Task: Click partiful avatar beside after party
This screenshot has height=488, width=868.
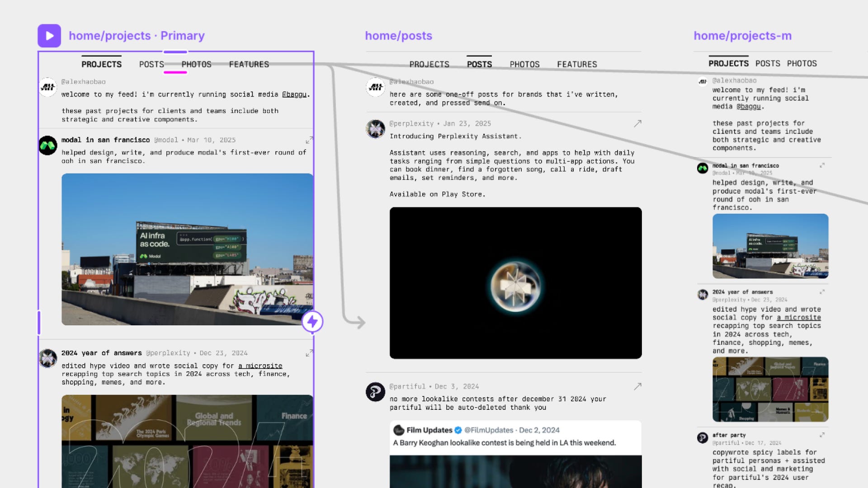Action: (x=703, y=438)
